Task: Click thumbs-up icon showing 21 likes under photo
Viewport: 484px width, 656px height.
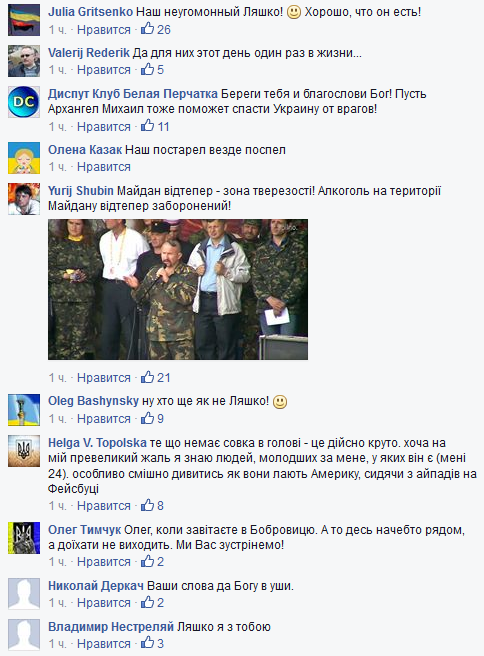Action: coord(147,377)
